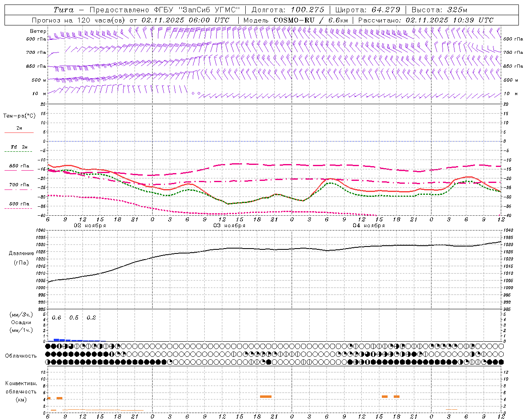Click the "Прогноз на 120 часа(ов)" forecast text
Viewport: 525px width, 420px height.
pyautogui.click(x=78, y=20)
